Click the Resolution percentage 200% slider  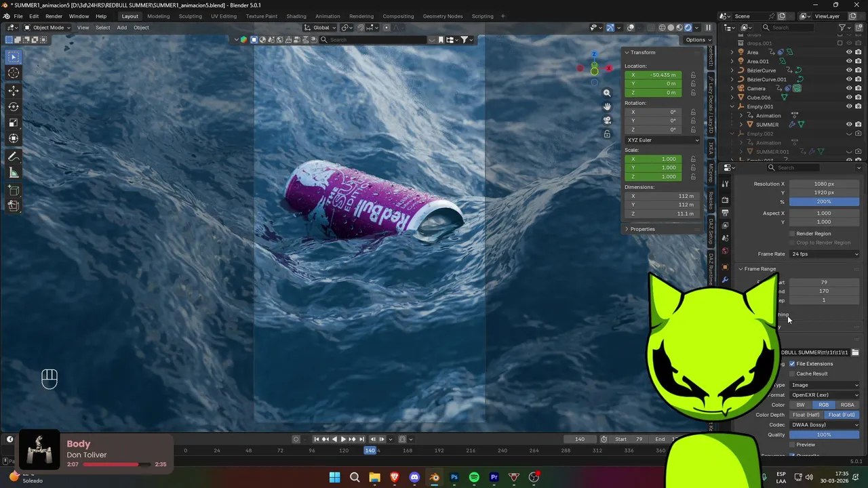pos(825,202)
